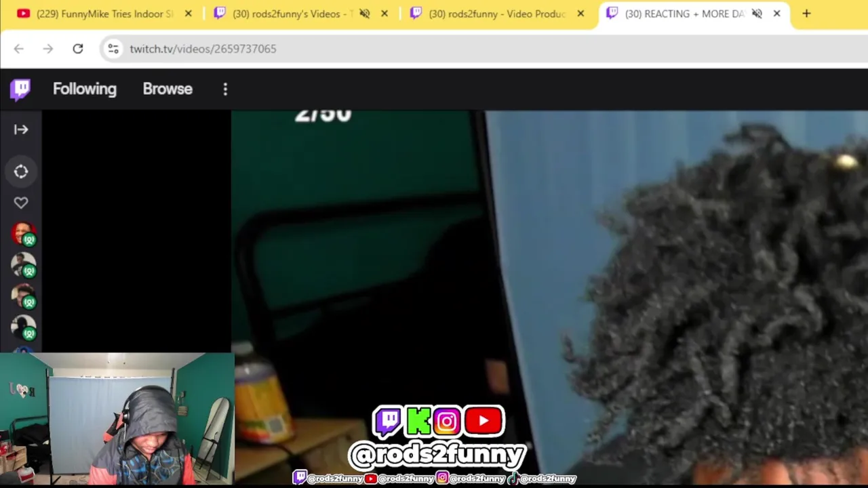Open a new browser tab
868x488 pixels.
pyautogui.click(x=806, y=14)
